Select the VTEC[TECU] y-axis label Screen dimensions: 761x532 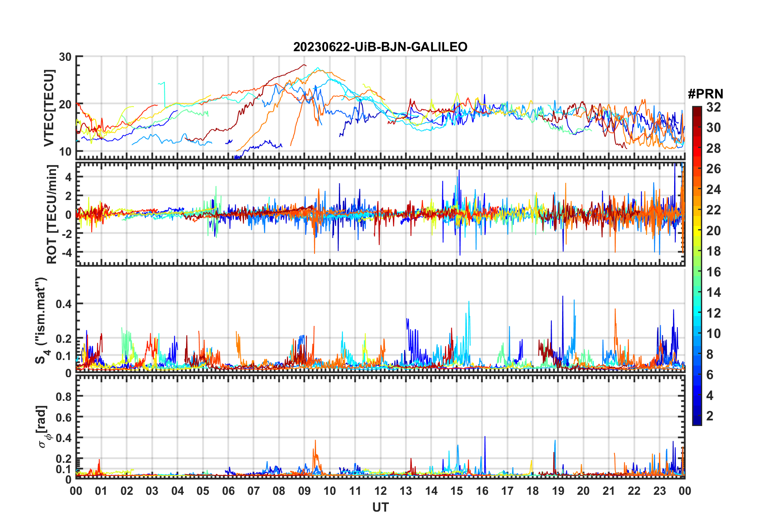click(49, 108)
